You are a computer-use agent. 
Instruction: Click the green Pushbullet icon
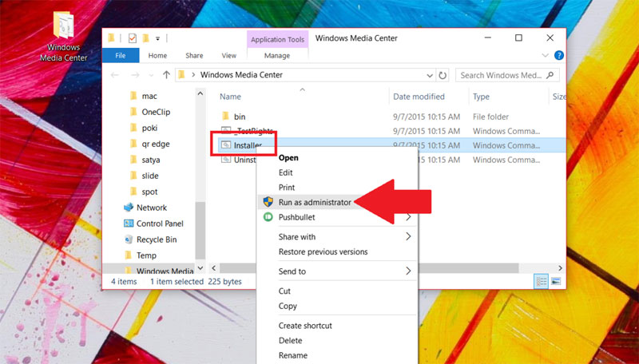268,217
